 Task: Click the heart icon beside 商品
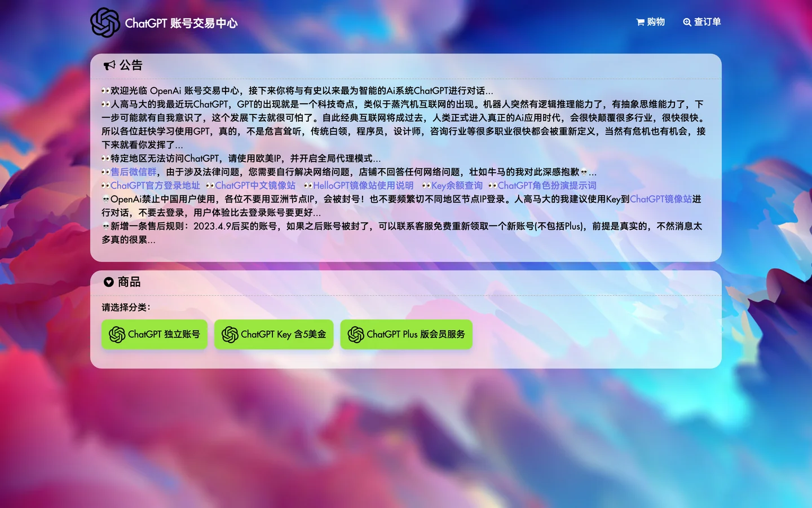(x=109, y=282)
